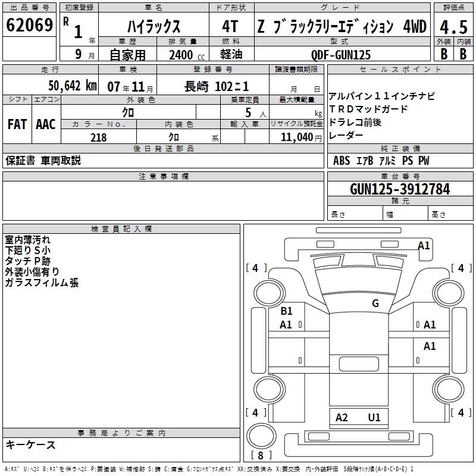Click the G mark on the windshield
The height and width of the screenshot is (476, 476).
pos(375,303)
